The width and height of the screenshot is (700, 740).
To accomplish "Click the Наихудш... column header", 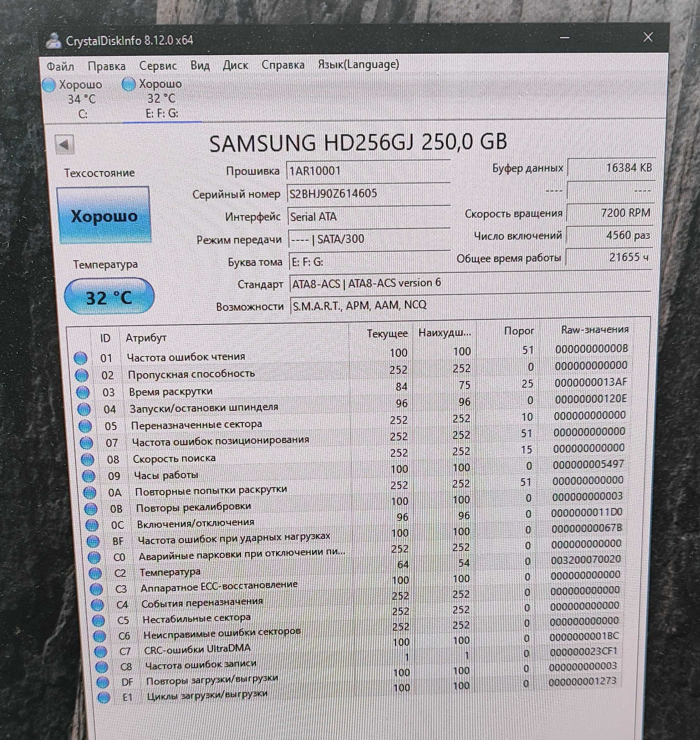I will pyautogui.click(x=444, y=332).
